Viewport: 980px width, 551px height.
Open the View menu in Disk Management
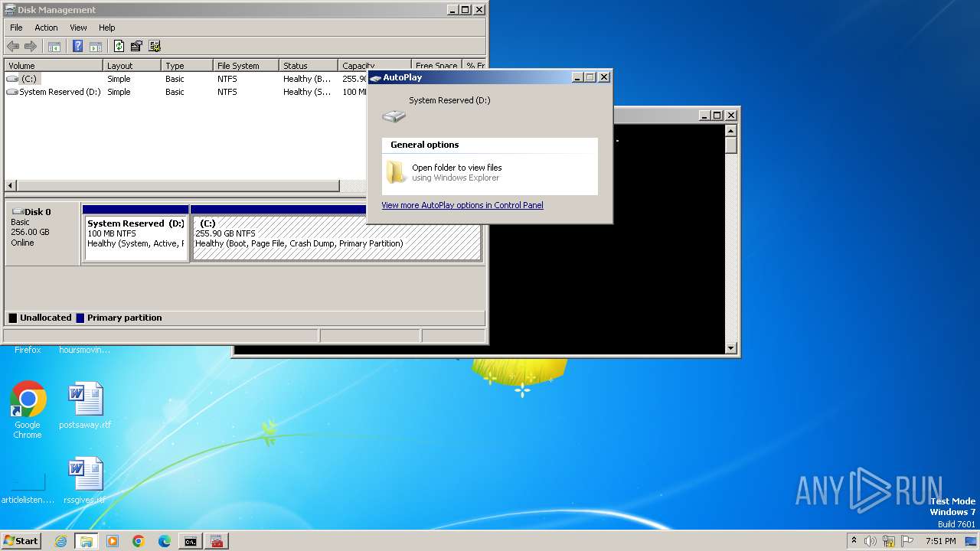pos(78,28)
